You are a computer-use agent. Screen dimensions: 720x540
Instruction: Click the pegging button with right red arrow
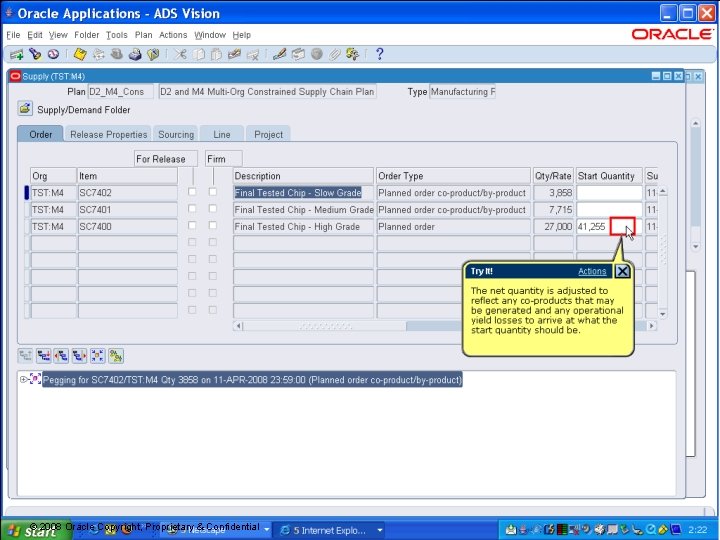pyautogui.click(x=79, y=356)
